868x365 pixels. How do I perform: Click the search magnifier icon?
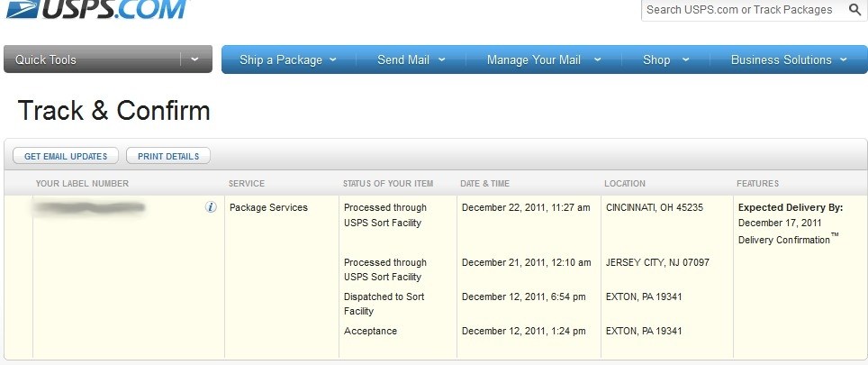click(854, 9)
